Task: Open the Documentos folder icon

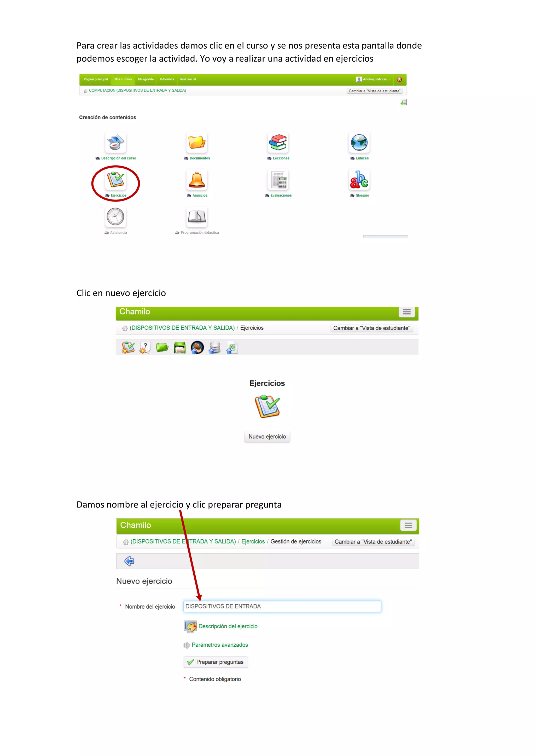Action: pos(197,143)
